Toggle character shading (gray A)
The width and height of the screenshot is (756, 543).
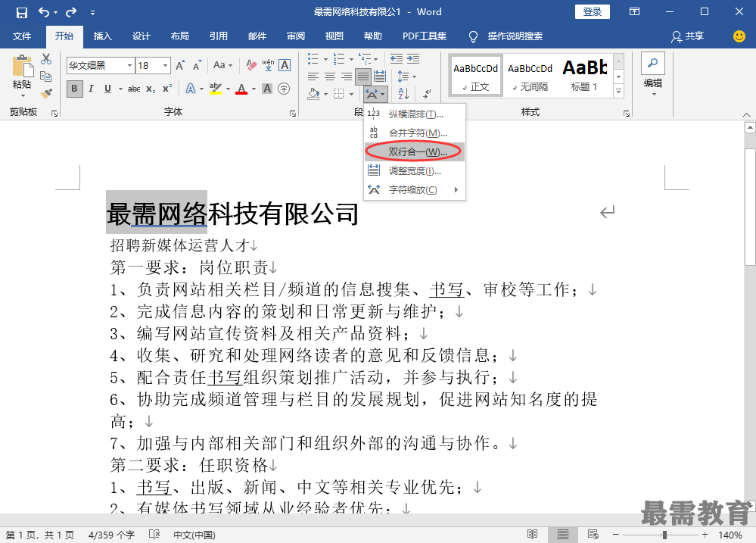point(267,89)
